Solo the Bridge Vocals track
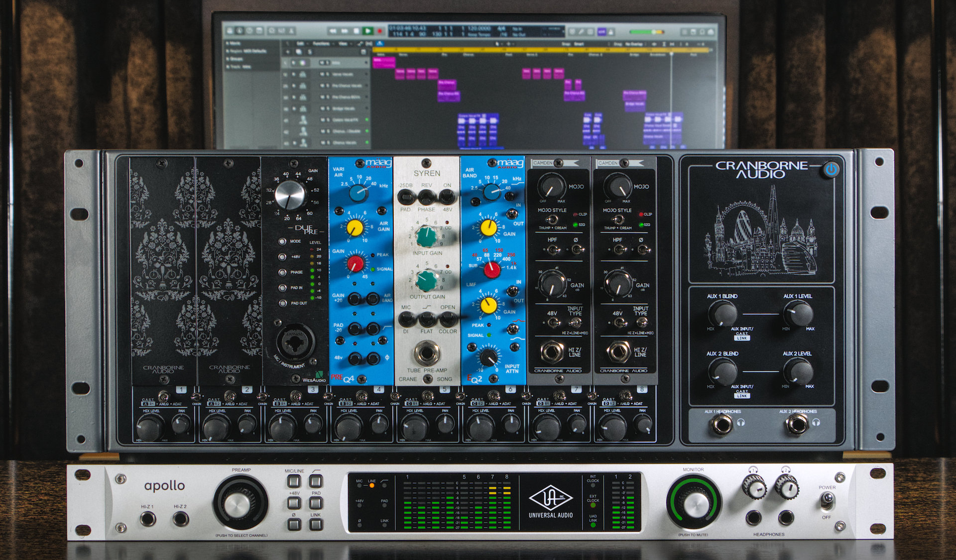This screenshot has height=560, width=956. [328, 109]
